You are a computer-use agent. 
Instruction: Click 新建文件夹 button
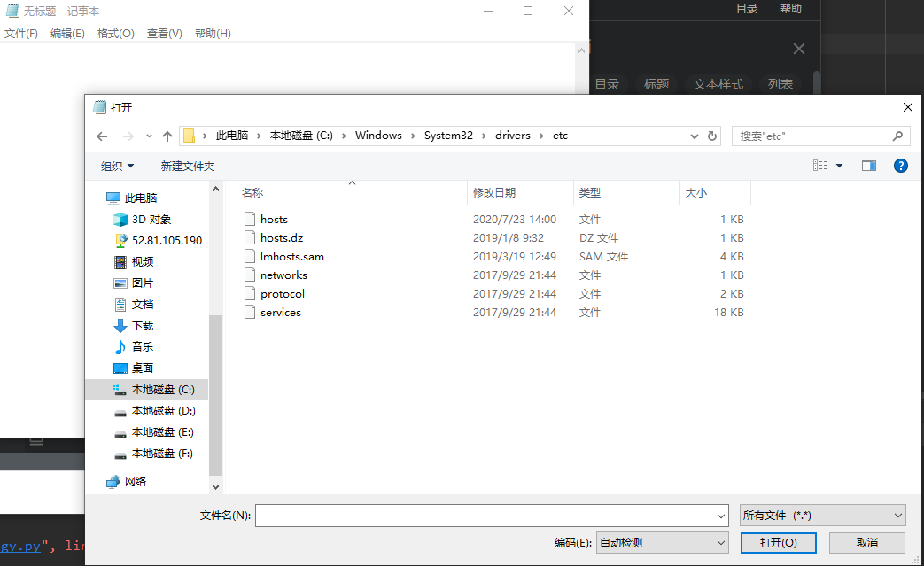pyautogui.click(x=188, y=167)
